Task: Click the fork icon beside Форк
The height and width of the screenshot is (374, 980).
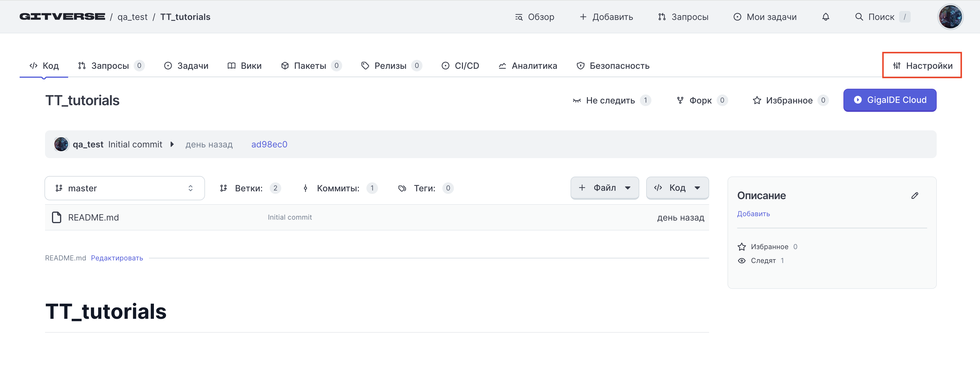Action: pos(680,100)
